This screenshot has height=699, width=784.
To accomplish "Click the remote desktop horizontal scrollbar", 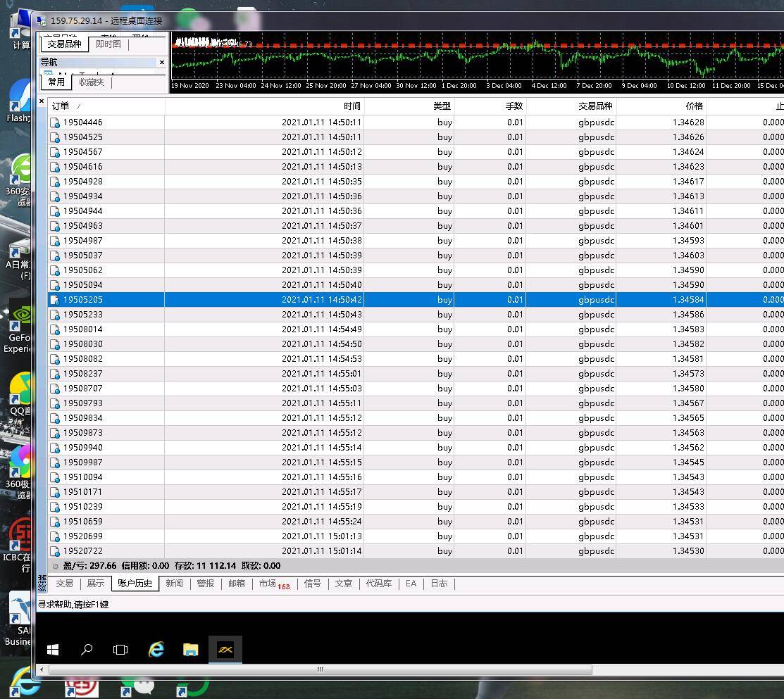I will coord(321,669).
